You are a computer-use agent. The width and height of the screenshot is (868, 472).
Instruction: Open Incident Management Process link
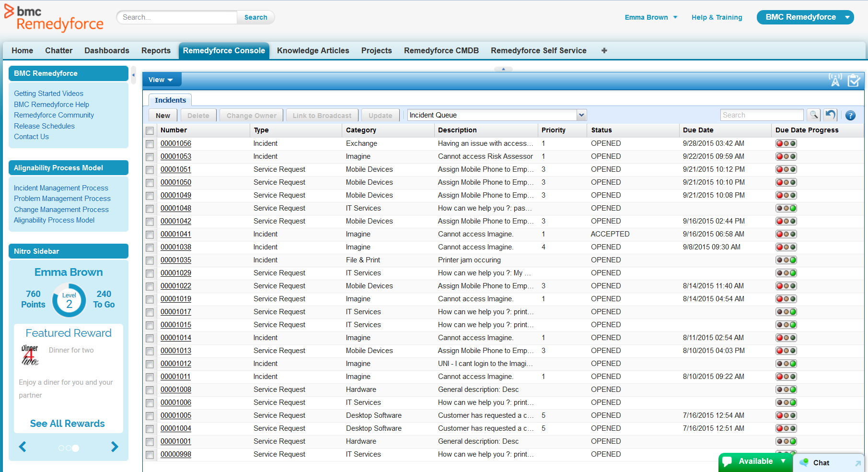(x=61, y=188)
